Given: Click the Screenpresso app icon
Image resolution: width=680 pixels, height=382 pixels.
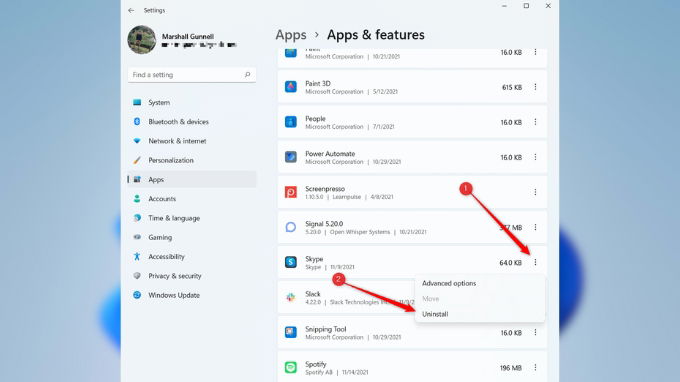Looking at the screenshot, I should click(x=291, y=192).
